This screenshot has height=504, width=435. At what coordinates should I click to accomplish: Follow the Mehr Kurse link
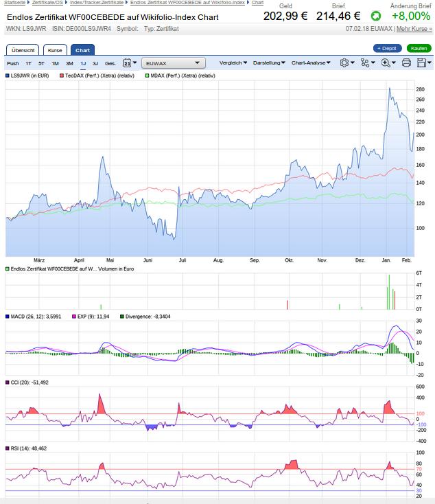[x=414, y=30]
